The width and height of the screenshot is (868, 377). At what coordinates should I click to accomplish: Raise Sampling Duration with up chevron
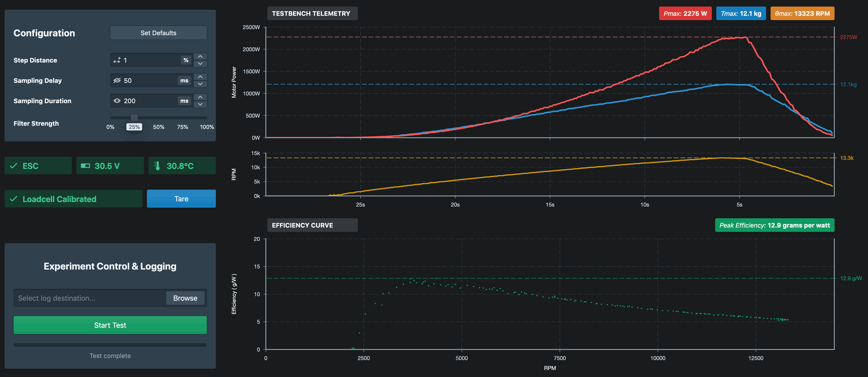pyautogui.click(x=200, y=97)
